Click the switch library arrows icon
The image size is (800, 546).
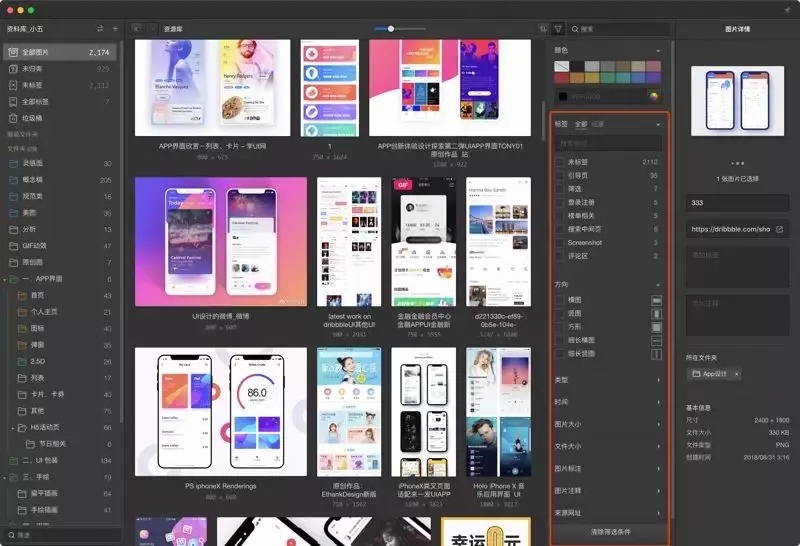pos(99,29)
